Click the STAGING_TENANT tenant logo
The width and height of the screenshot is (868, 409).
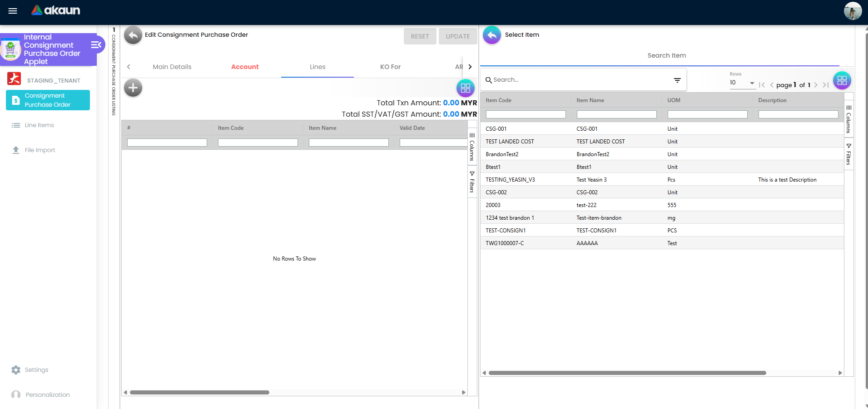pos(14,79)
